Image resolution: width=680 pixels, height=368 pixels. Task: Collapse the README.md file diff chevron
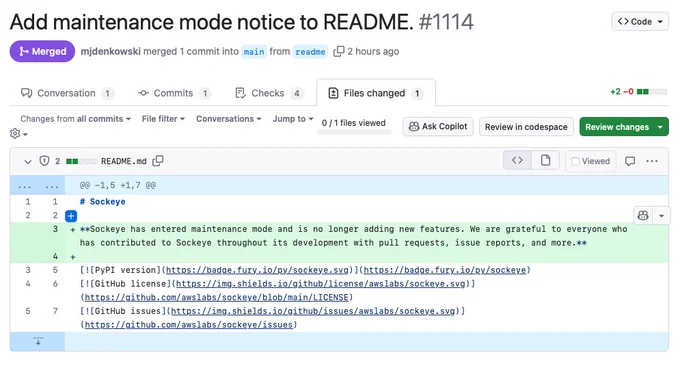point(28,161)
